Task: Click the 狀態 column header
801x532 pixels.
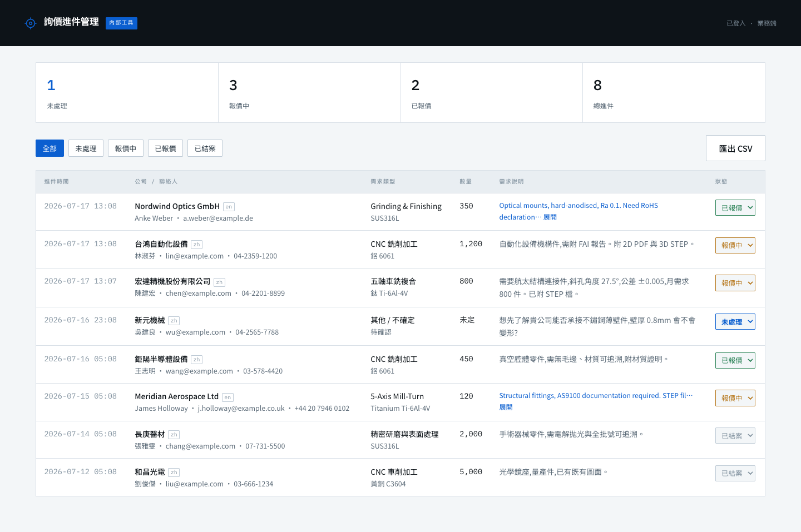Action: click(x=721, y=182)
